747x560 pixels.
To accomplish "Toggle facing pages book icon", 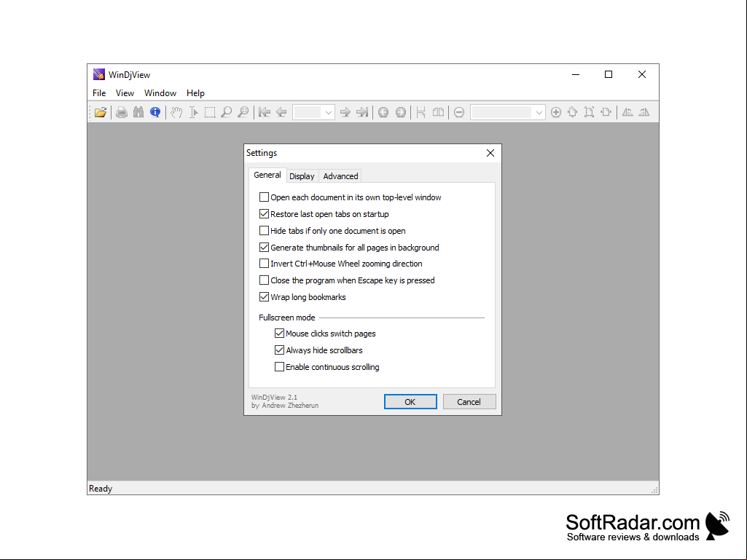I will click(438, 112).
